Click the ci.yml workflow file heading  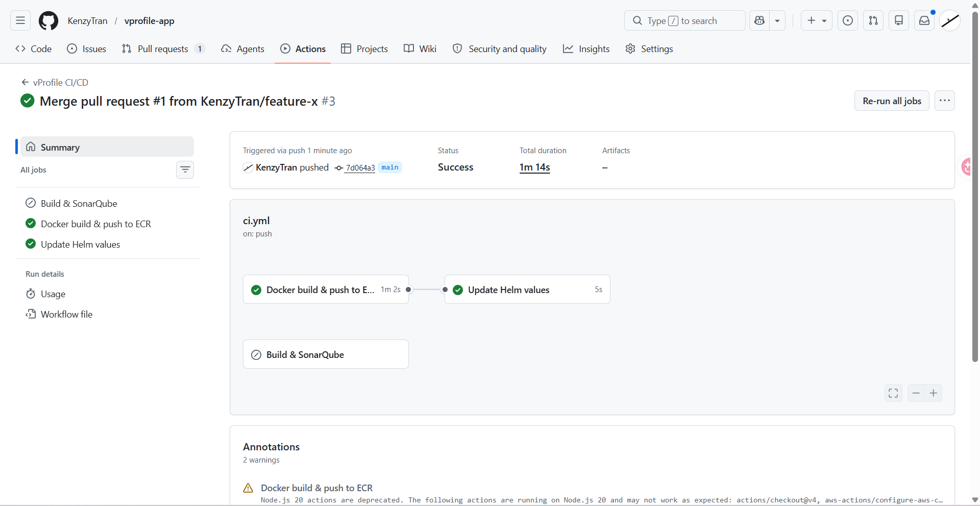256,221
